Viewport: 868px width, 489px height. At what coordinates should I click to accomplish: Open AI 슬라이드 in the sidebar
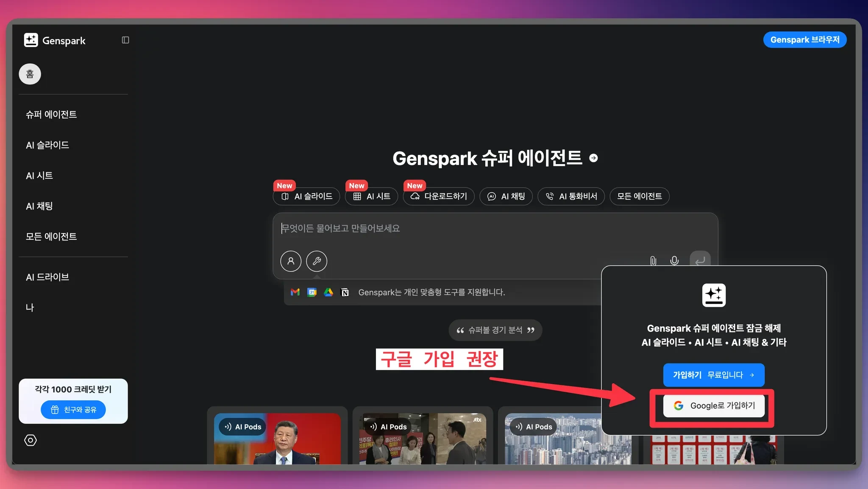pyautogui.click(x=47, y=145)
